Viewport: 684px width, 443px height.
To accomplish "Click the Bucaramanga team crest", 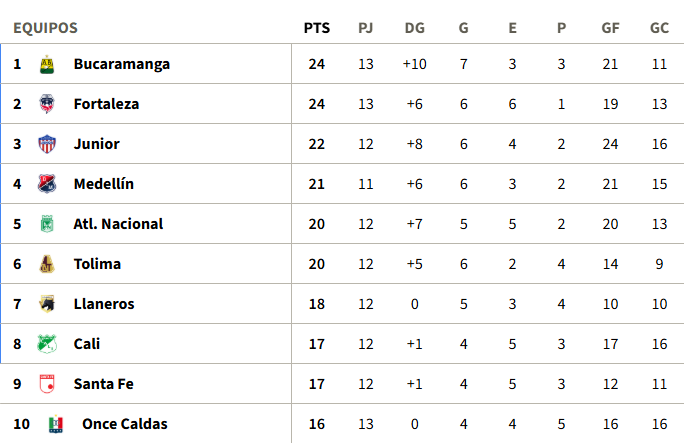I will coord(46,64).
